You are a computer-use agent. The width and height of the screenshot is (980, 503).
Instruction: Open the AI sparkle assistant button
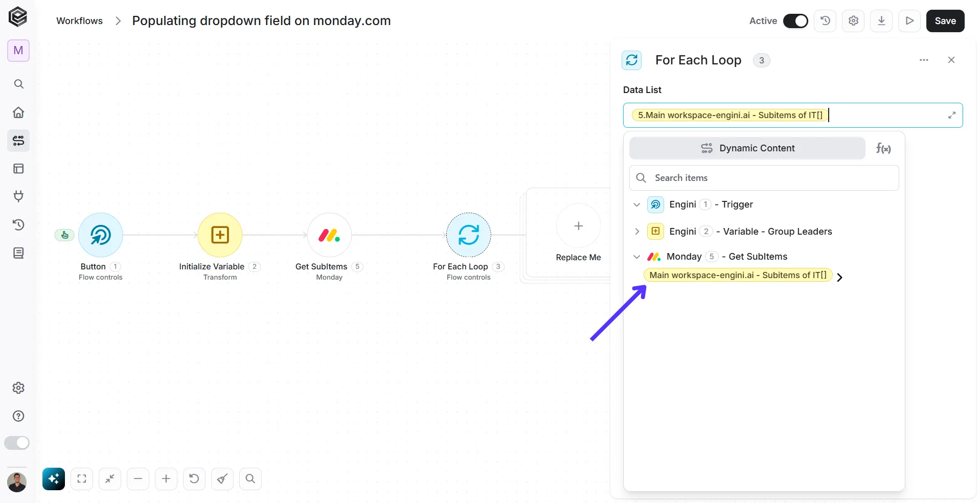[54, 479]
